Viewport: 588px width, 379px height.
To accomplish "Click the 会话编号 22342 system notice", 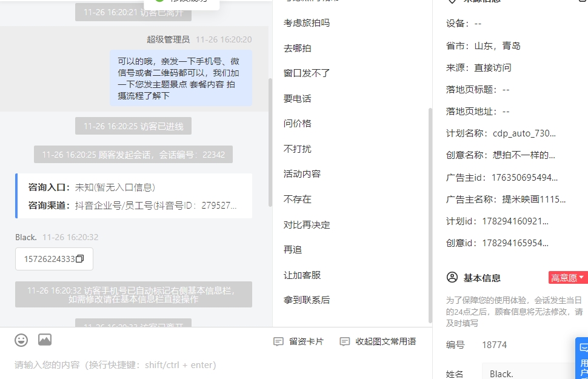I will tap(133, 155).
